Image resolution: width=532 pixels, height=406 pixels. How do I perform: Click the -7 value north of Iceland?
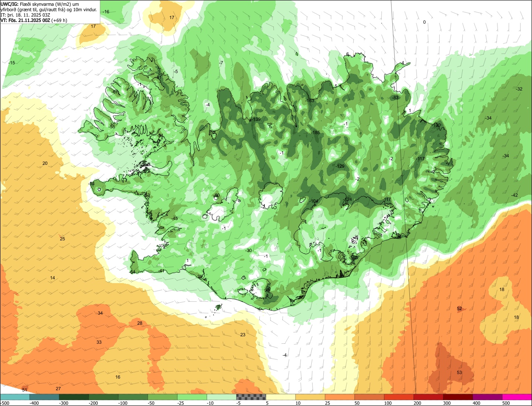tap(221, 63)
